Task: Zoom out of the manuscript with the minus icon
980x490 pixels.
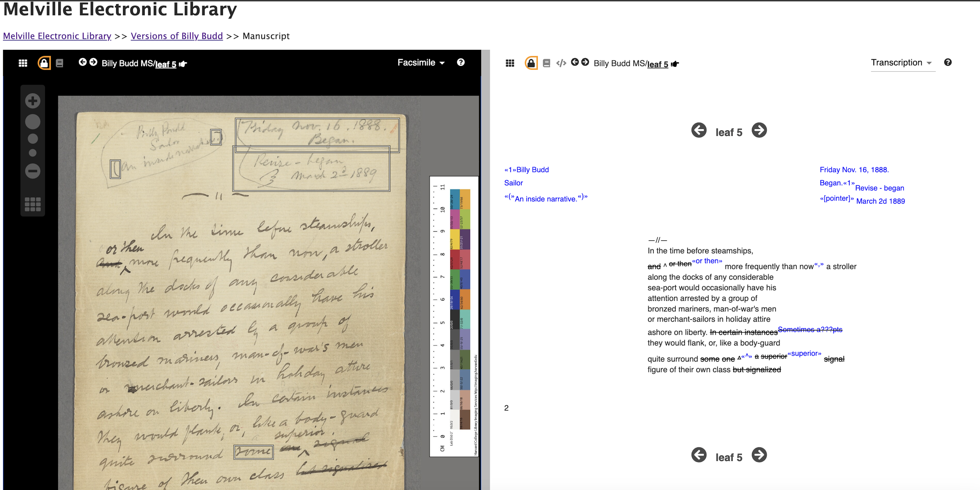Action: (32, 171)
